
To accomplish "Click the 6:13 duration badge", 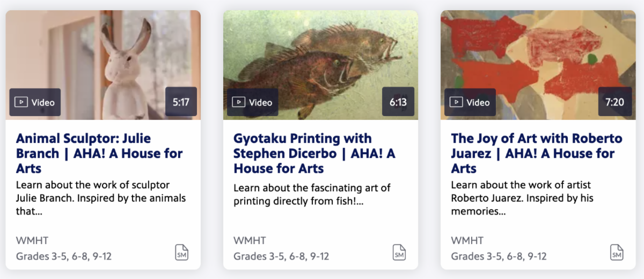I will pyautogui.click(x=398, y=102).
